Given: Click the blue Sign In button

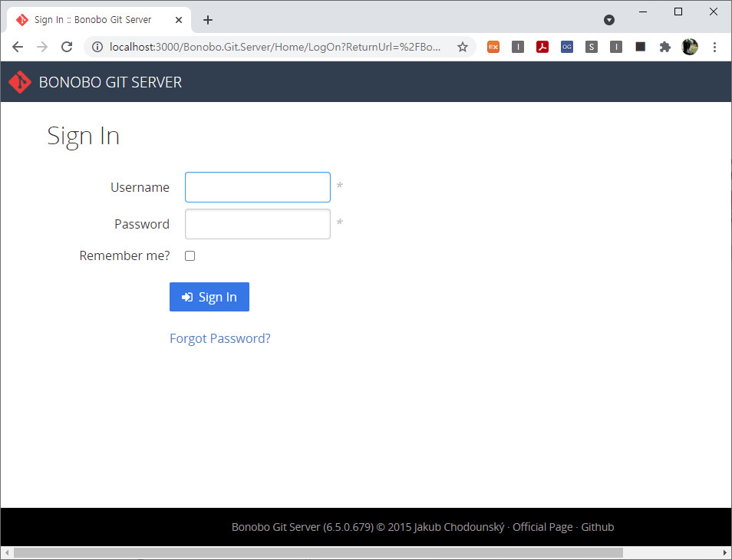Looking at the screenshot, I should click(x=209, y=297).
